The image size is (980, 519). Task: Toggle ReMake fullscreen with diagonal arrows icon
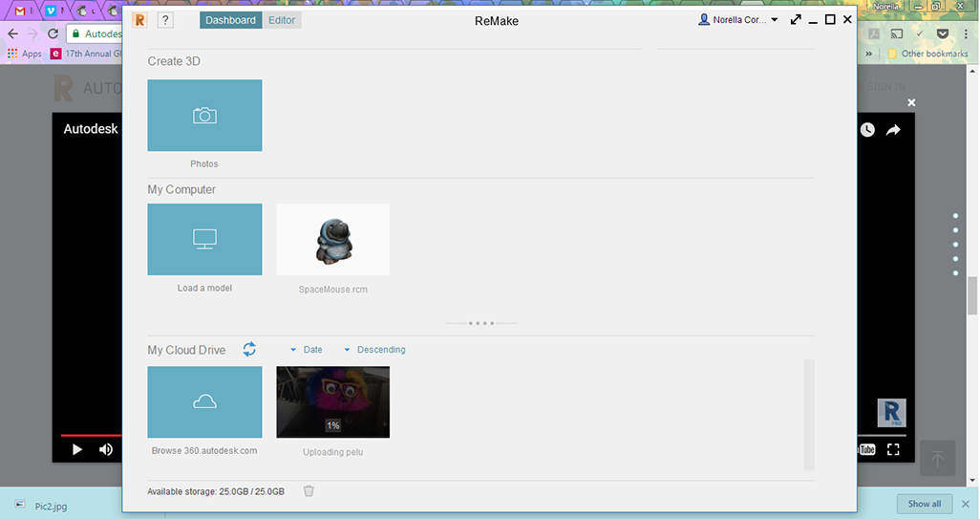pyautogui.click(x=796, y=20)
